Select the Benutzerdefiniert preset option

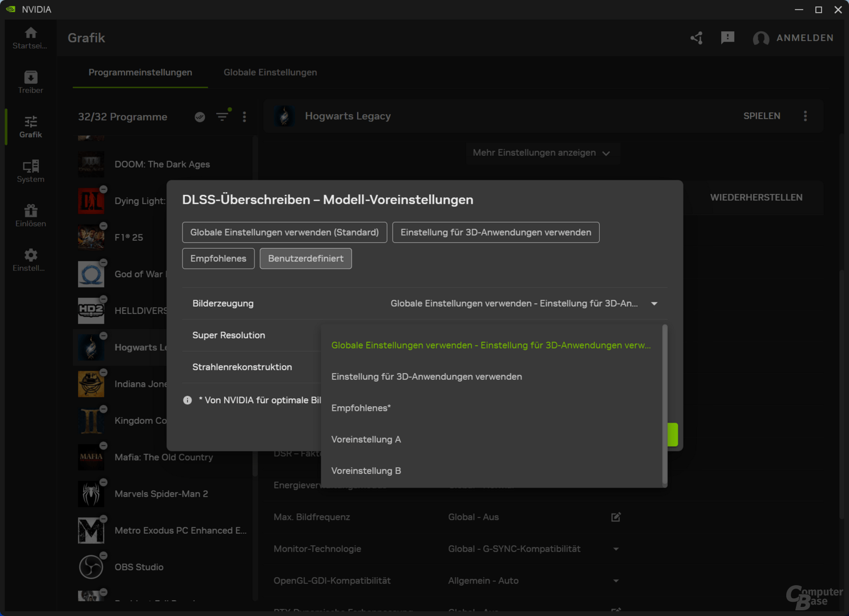tap(305, 258)
